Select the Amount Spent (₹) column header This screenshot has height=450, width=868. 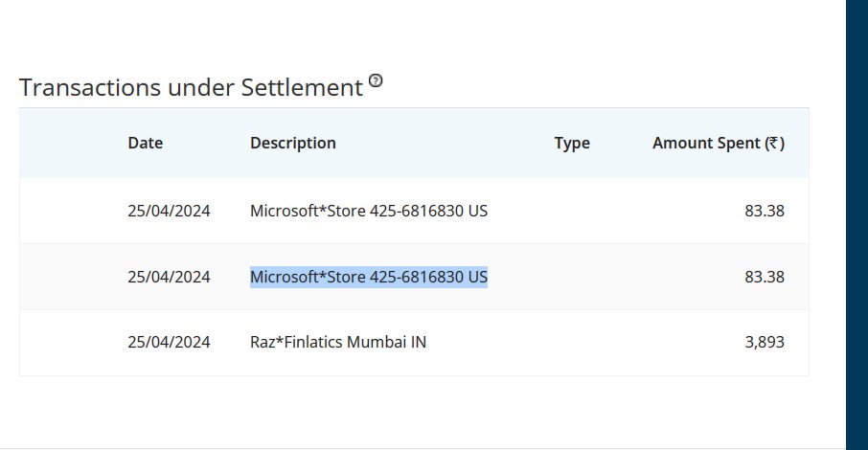pyautogui.click(x=719, y=144)
